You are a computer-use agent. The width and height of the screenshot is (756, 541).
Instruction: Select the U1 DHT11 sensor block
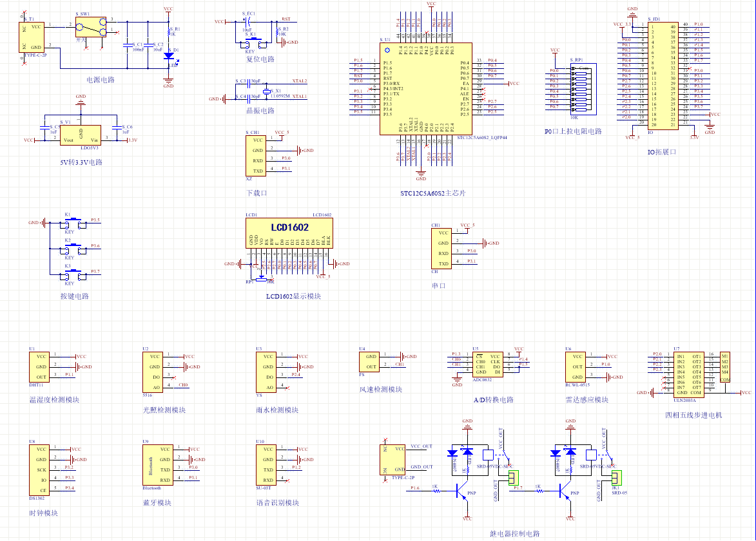pyautogui.click(x=39, y=367)
